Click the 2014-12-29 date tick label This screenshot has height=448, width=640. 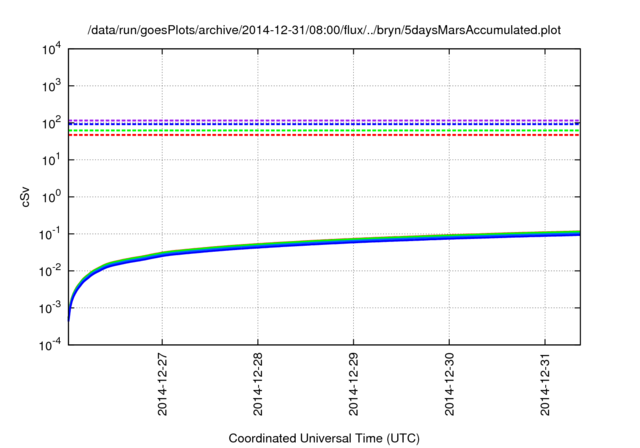[x=353, y=384]
